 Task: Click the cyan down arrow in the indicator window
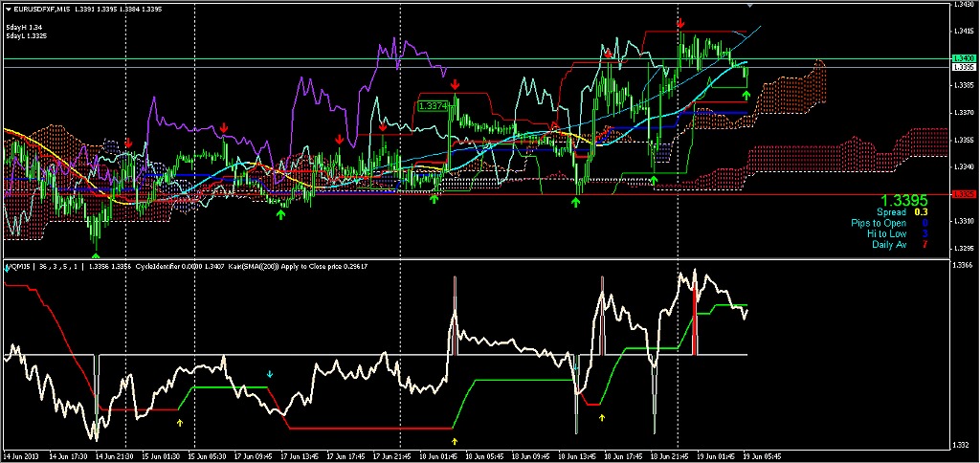(x=269, y=374)
